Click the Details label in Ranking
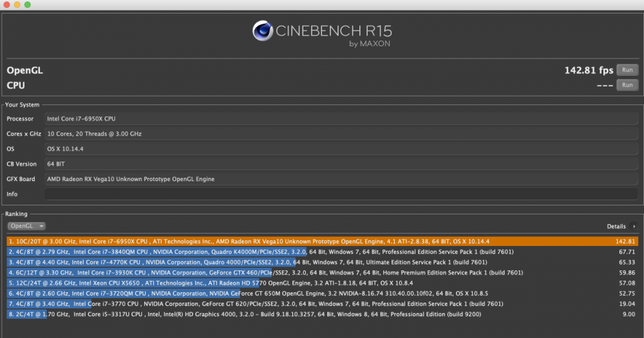644x338 pixels. pyautogui.click(x=616, y=226)
